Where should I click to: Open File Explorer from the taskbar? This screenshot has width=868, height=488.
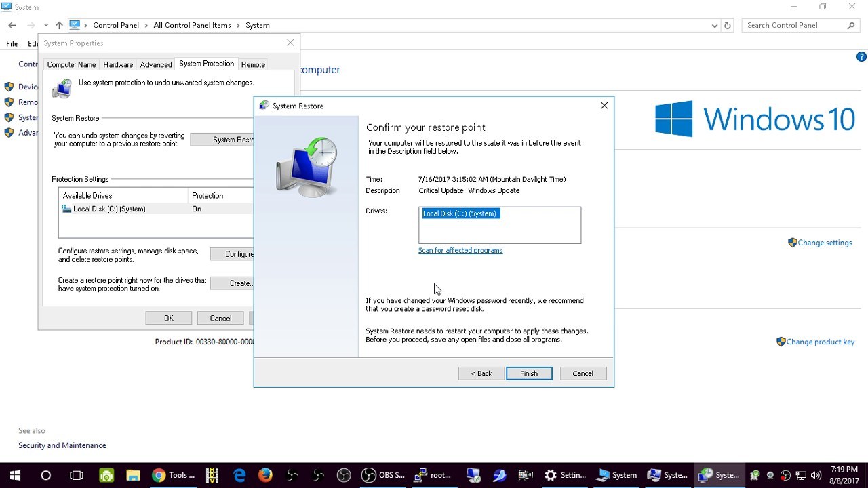133,475
